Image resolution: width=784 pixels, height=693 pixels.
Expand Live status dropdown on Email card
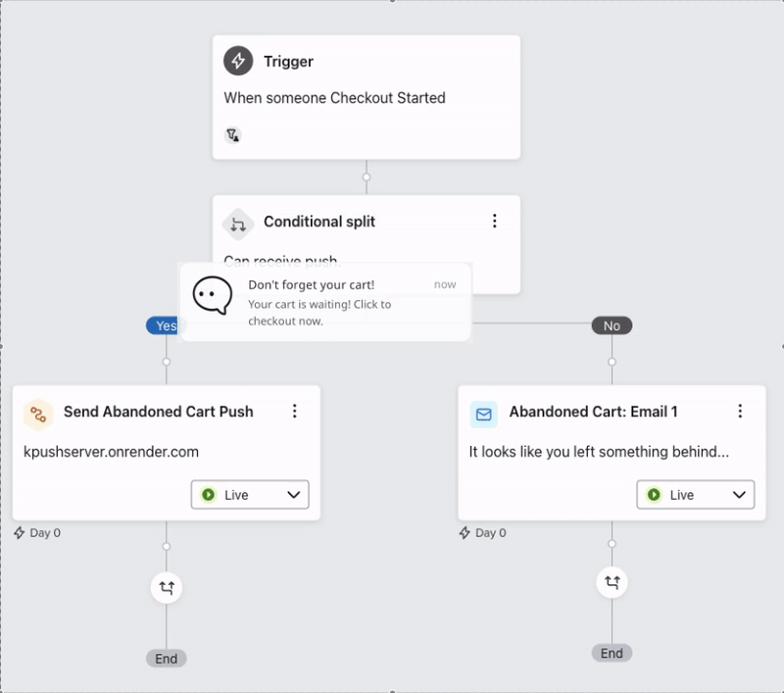click(696, 495)
